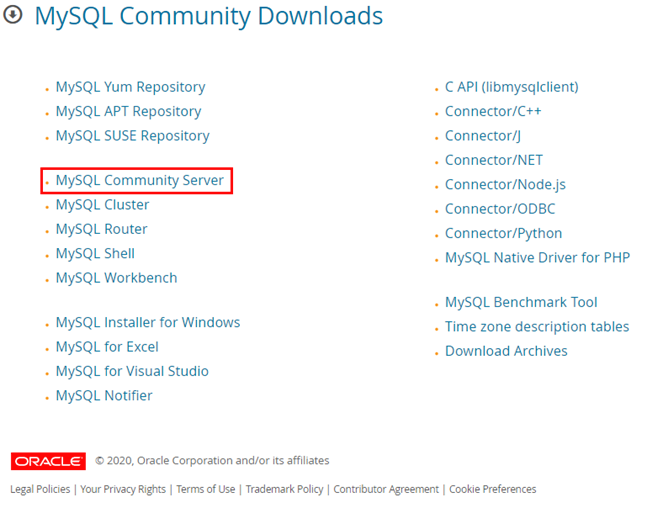Click the download arrow icon beside the page title

pyautogui.click(x=12, y=15)
